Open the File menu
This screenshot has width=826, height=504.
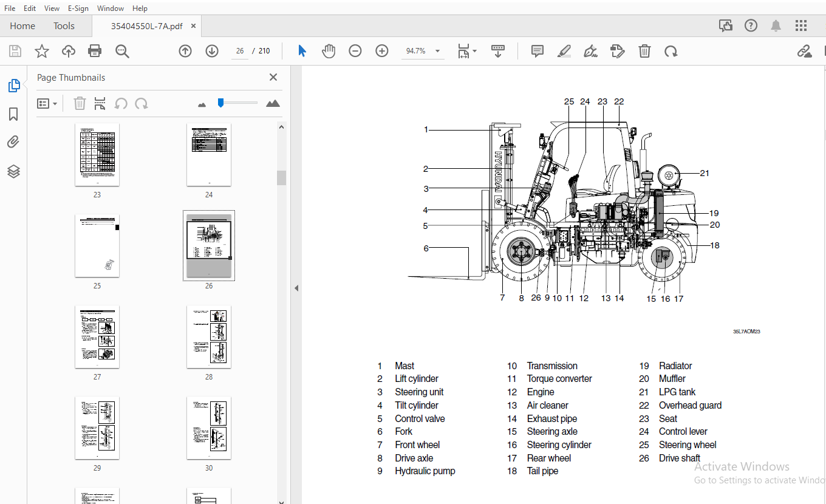10,9
